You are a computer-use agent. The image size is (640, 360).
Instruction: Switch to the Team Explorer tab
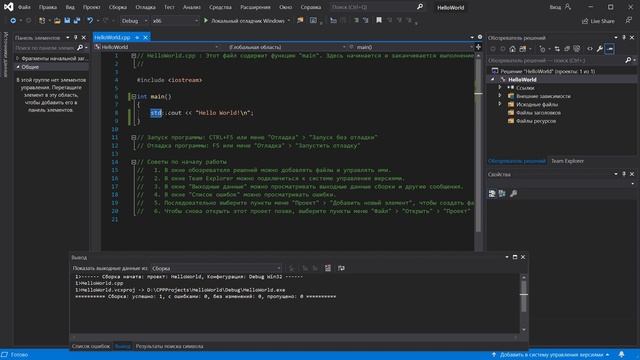[x=567, y=161]
